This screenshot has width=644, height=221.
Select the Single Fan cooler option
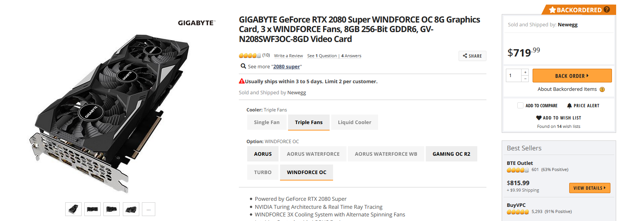(x=267, y=123)
